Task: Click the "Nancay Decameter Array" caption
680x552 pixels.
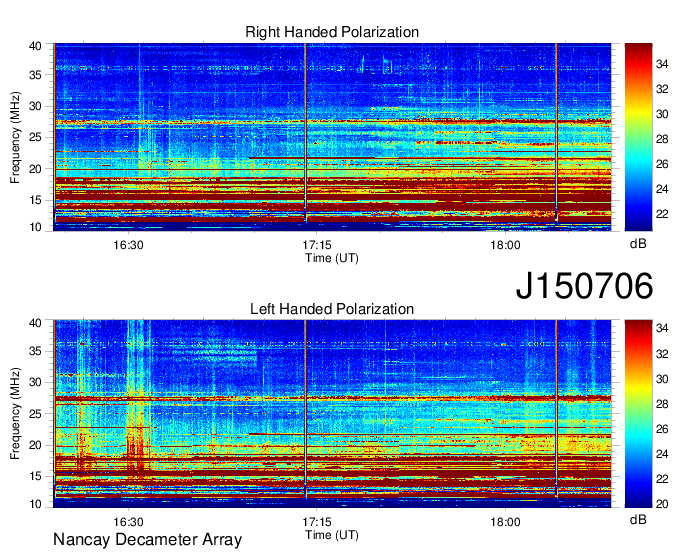Action: tap(147, 540)
